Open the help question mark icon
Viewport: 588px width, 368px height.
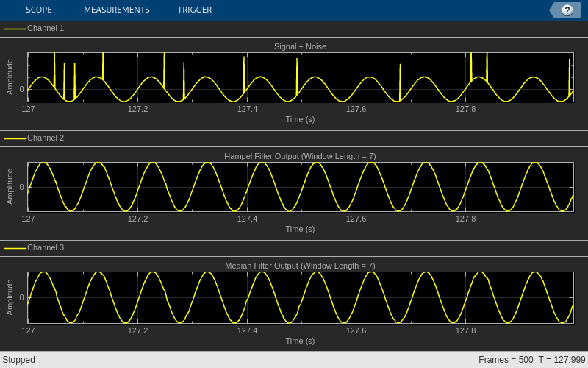tap(567, 10)
